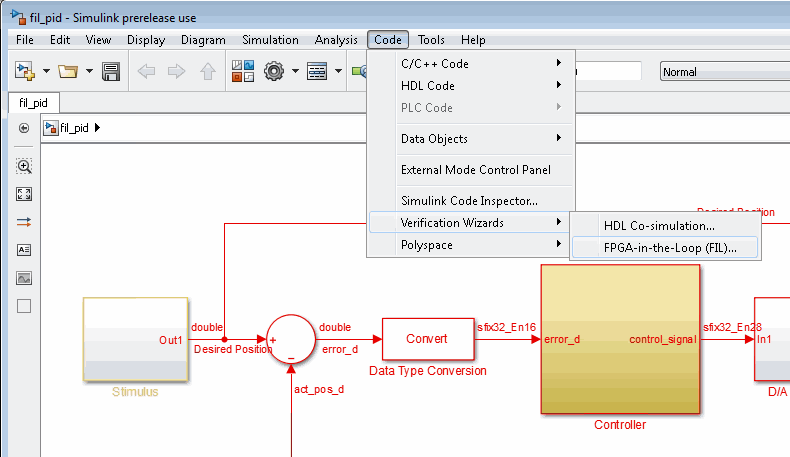Open the Diagram menu
This screenshot has width=790, height=457.
pos(203,40)
